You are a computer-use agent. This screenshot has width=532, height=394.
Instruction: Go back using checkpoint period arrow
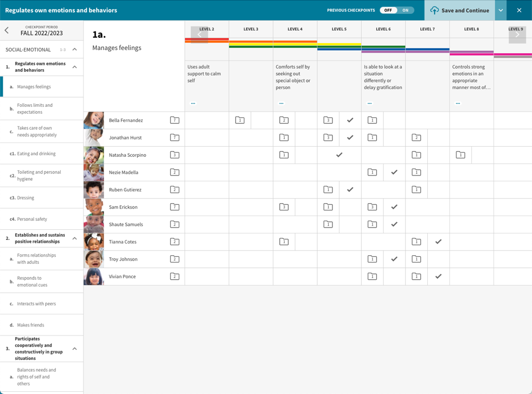click(x=7, y=30)
